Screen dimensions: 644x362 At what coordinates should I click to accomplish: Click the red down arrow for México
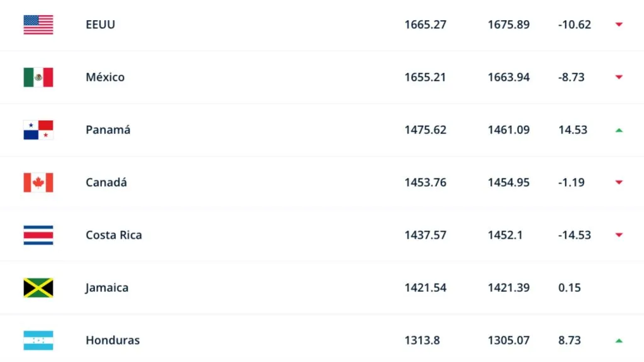coord(619,77)
